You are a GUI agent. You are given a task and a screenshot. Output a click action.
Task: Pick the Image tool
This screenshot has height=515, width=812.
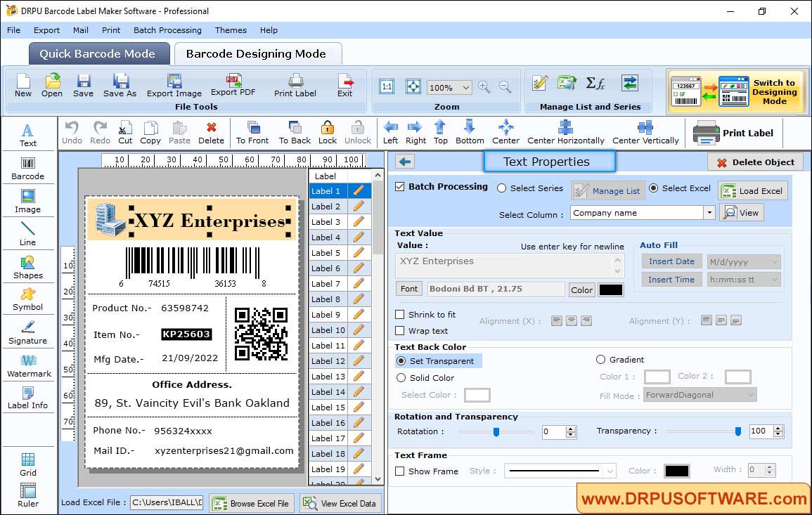(x=28, y=202)
